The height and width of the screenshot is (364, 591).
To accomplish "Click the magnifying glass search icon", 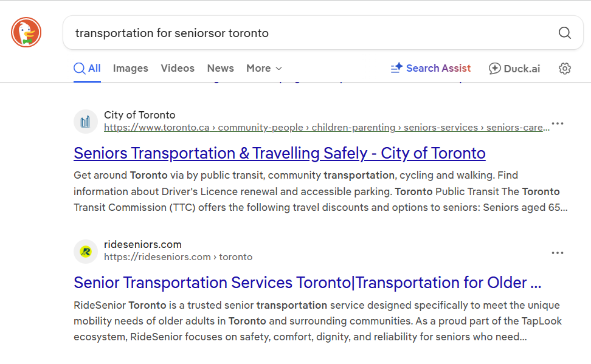I will (564, 33).
